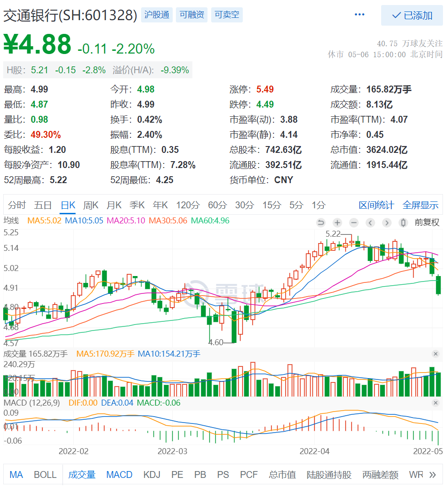Screen dimensions: 448x488
Task: Click the MA60:4.96 legend label
Action: (x=210, y=221)
